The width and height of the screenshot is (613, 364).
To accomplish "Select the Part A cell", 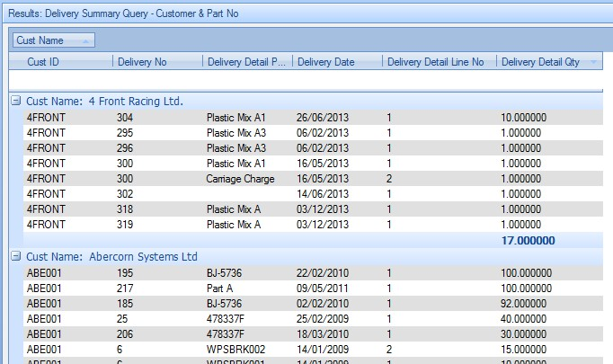I will 221,289.
